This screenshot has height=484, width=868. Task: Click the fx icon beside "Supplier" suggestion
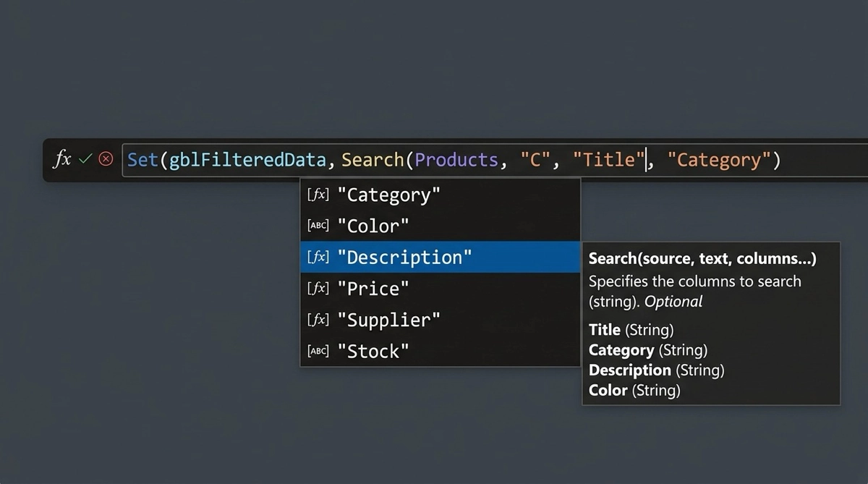coord(318,320)
